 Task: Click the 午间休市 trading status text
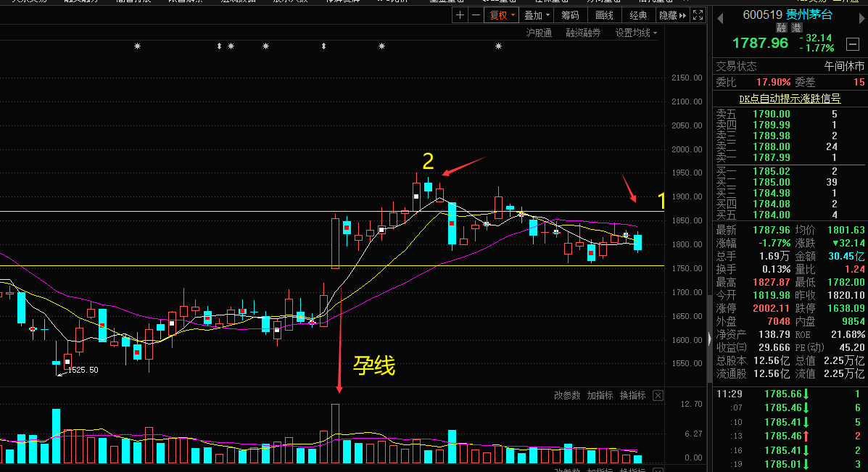(x=844, y=67)
